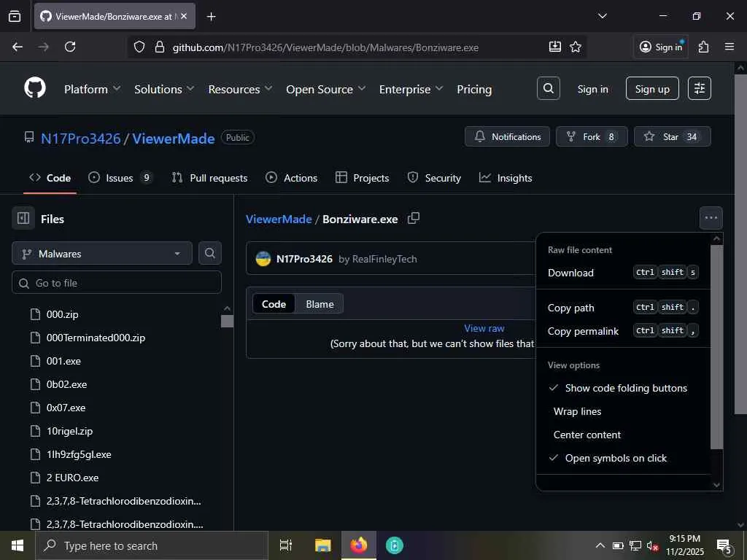Screen dimensions: 747x560
Task: Click the Sign up button
Action: [x=652, y=88]
